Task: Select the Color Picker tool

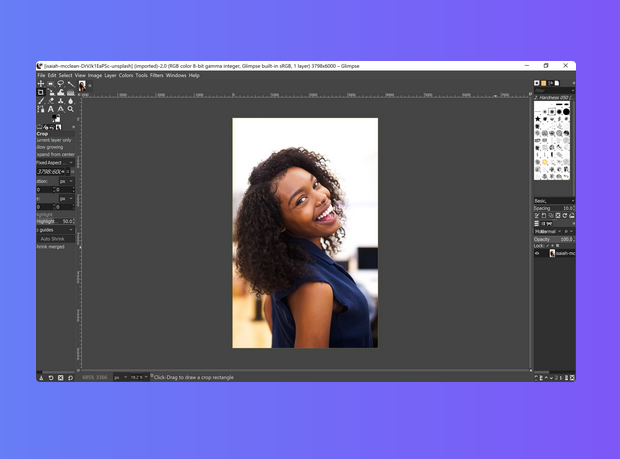Action: click(x=60, y=110)
